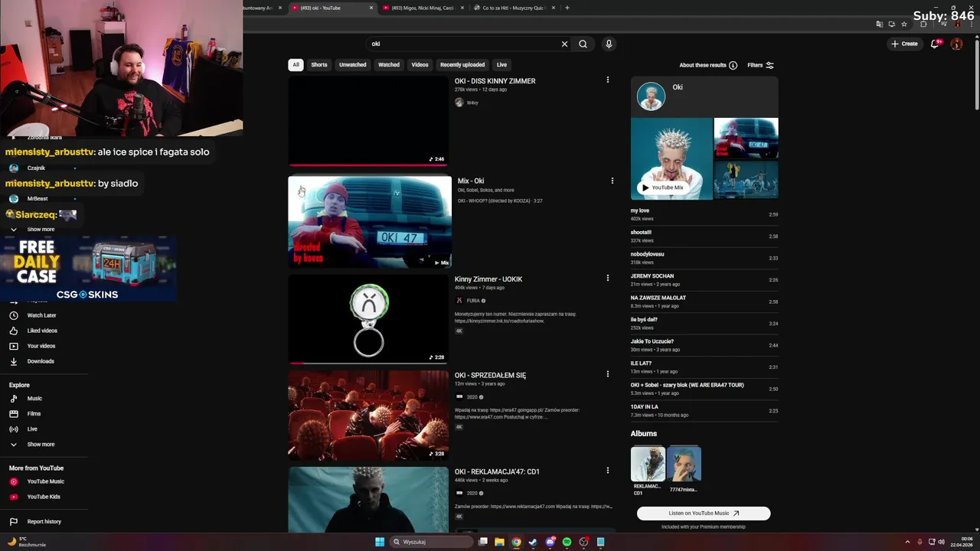The height and width of the screenshot is (551, 980).
Task: Select the All filter chip
Action: point(296,65)
